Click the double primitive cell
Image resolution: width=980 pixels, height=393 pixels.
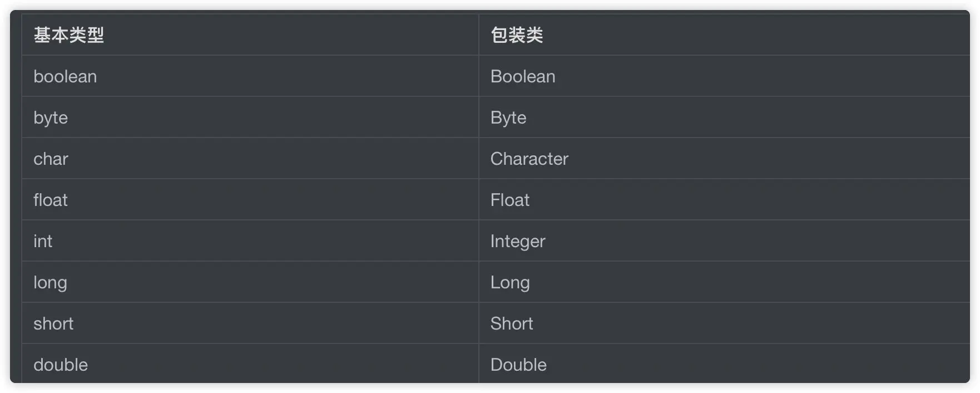coord(61,365)
